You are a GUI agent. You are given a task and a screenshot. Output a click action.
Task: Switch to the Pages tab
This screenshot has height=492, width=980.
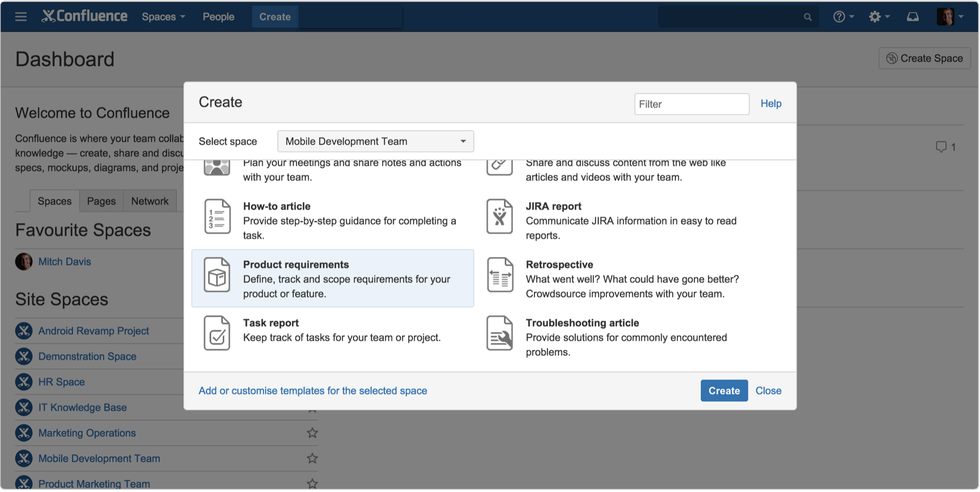[101, 201]
